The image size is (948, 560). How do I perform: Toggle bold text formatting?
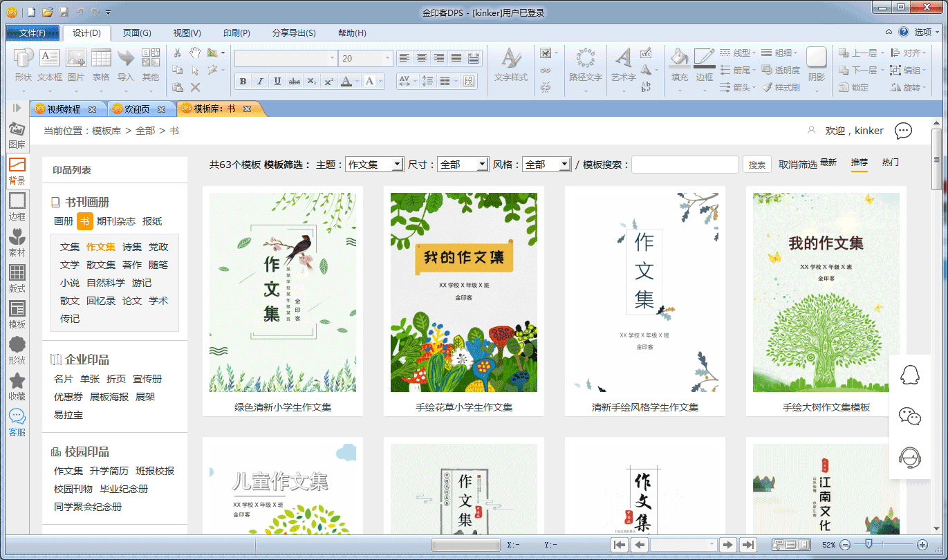(243, 82)
